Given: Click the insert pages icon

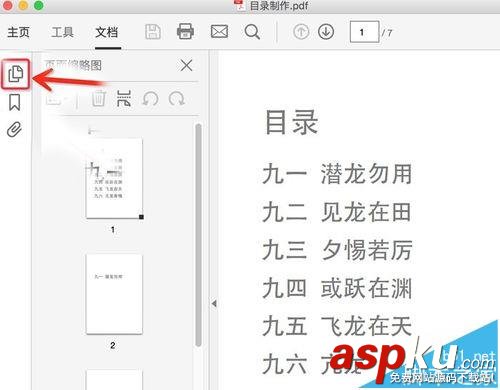Looking at the screenshot, I should (124, 99).
